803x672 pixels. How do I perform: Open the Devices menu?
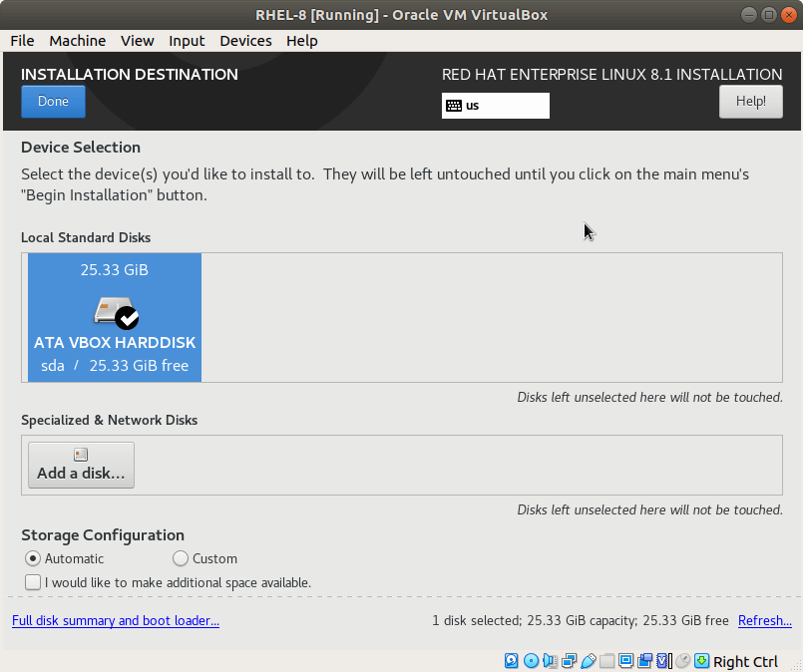(245, 41)
